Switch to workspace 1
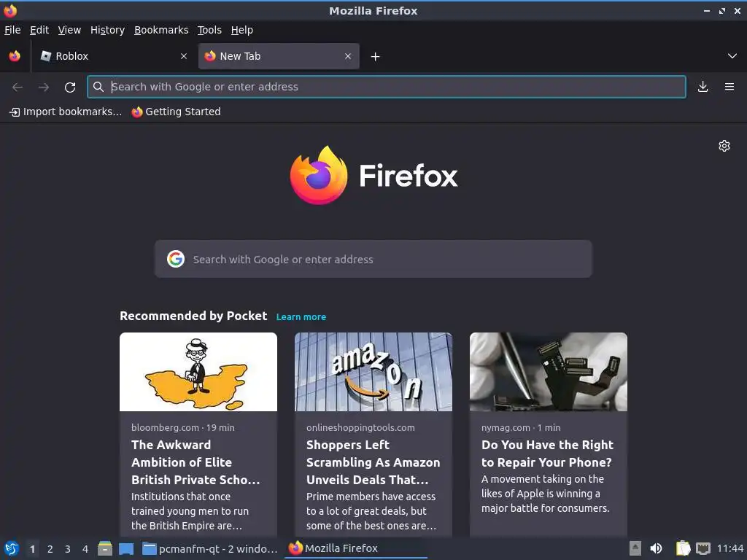The image size is (747, 560). click(32, 549)
